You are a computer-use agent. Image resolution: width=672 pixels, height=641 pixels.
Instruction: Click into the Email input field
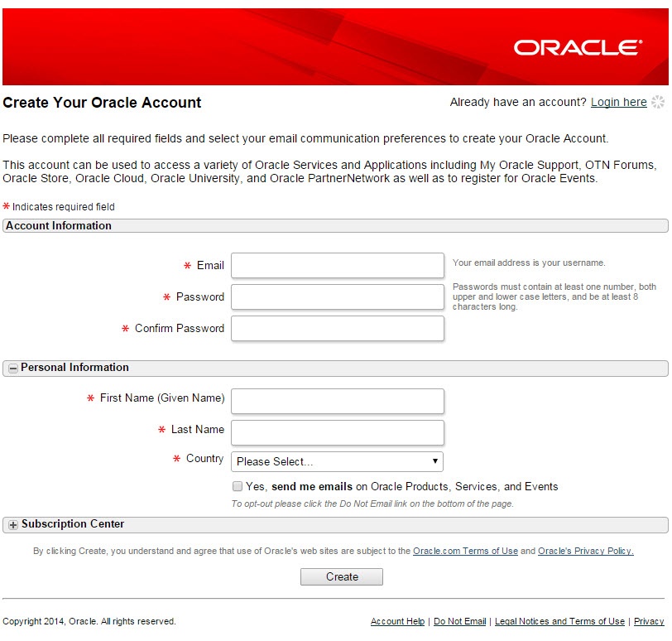tap(338, 265)
